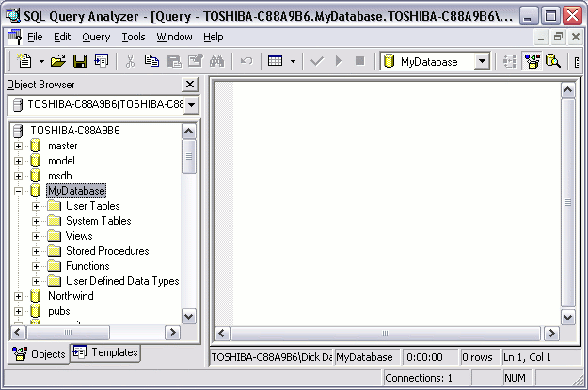Click the 'Connections: 1' status bar text

pyautogui.click(x=419, y=378)
